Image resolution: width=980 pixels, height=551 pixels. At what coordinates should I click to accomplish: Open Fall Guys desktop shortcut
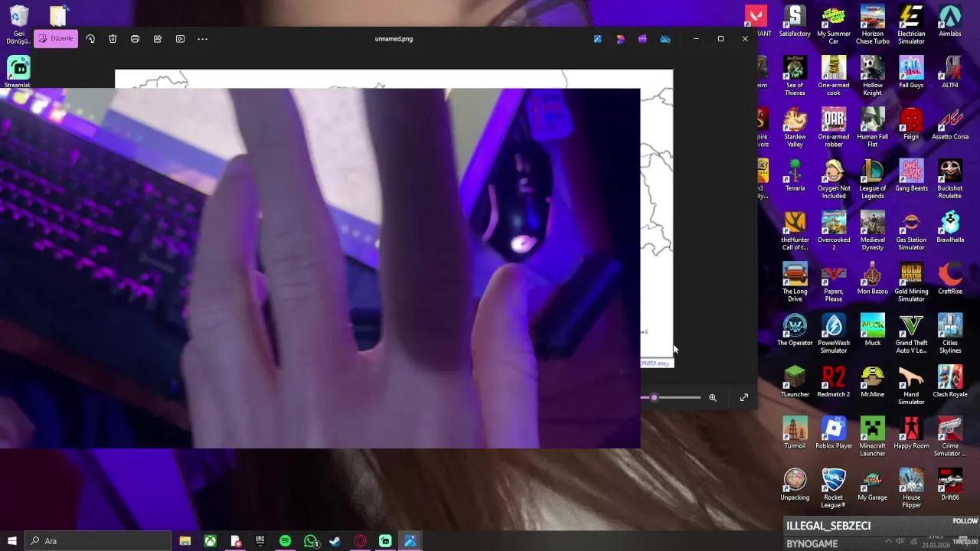pyautogui.click(x=911, y=73)
